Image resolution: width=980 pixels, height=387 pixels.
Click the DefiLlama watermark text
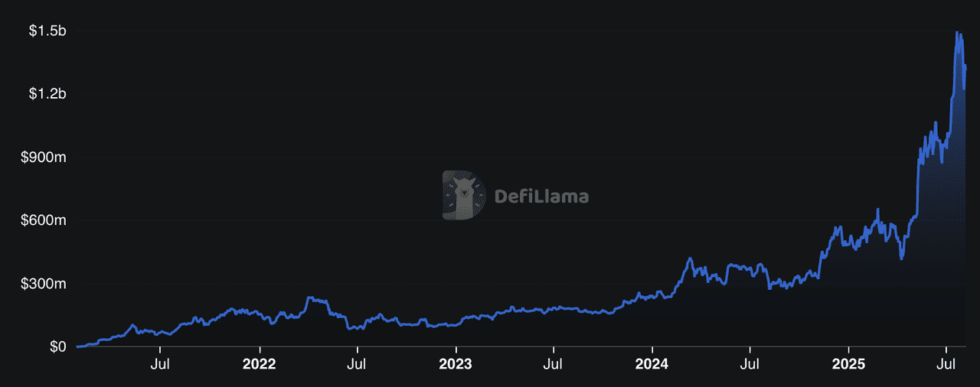click(x=542, y=197)
